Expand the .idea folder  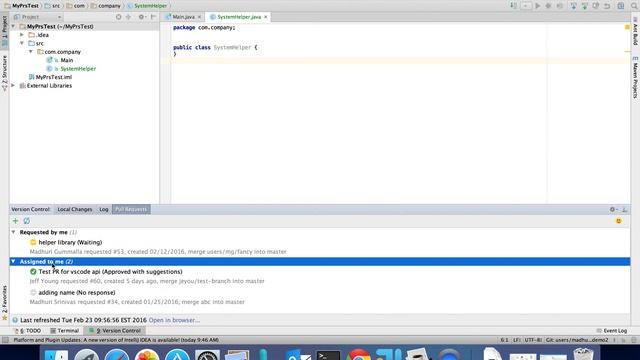[x=22, y=35]
